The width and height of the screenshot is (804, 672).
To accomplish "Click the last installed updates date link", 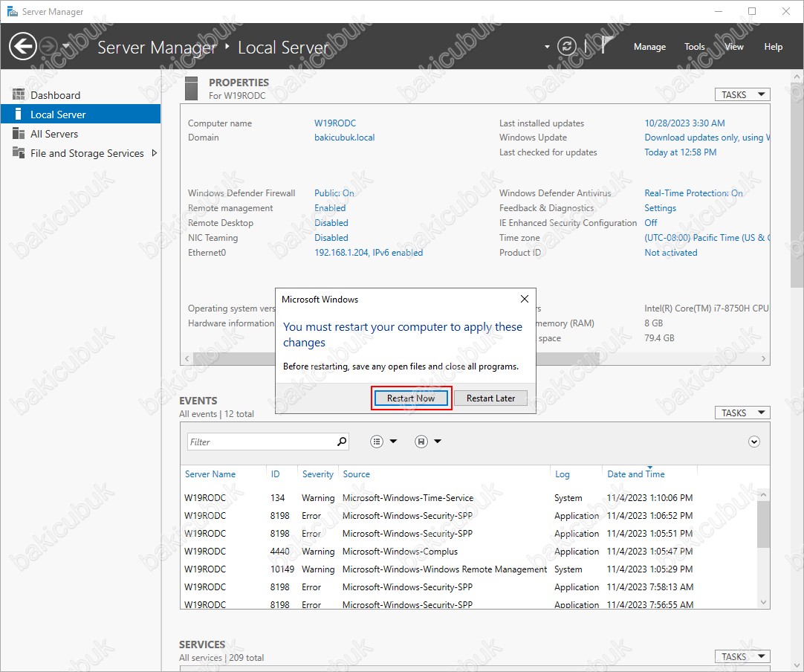I will pos(684,123).
